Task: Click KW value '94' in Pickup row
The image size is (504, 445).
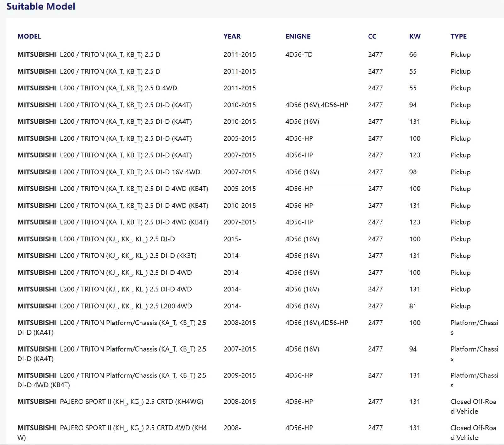Action: (x=413, y=105)
